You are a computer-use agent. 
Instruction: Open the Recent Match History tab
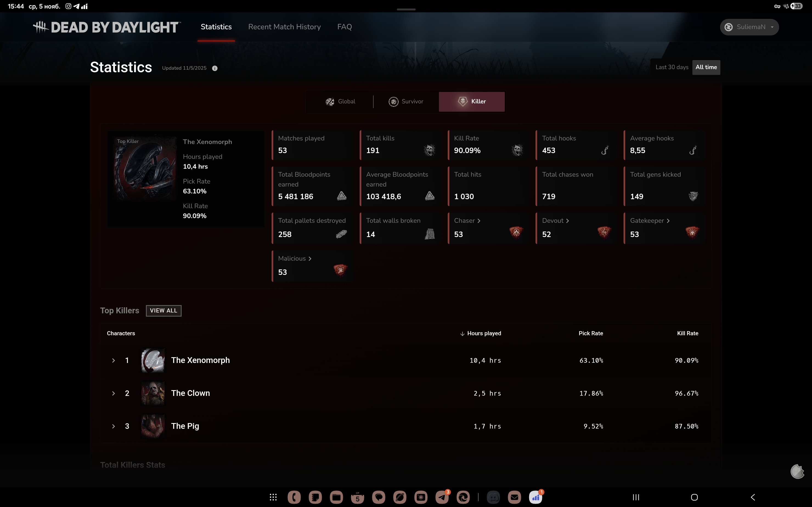pos(284,27)
